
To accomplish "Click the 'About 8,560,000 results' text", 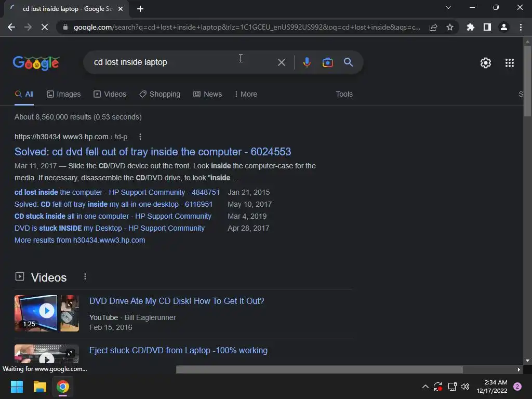I will pos(78,117).
